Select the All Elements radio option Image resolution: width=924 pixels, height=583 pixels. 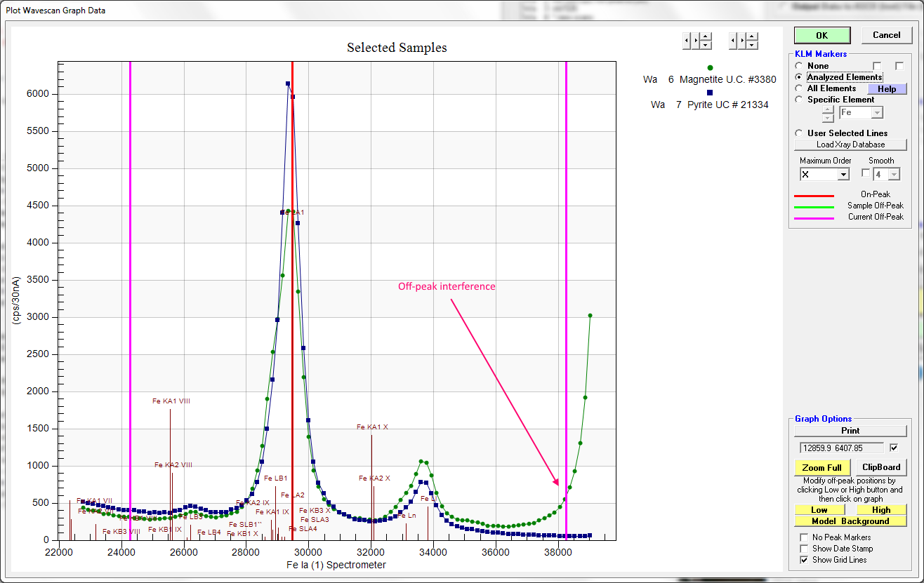[x=799, y=88]
